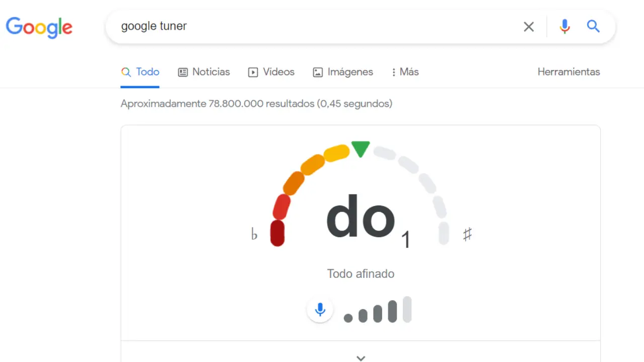Click the detected note do 1
This screenshot has width=644, height=362.
pos(369,221)
